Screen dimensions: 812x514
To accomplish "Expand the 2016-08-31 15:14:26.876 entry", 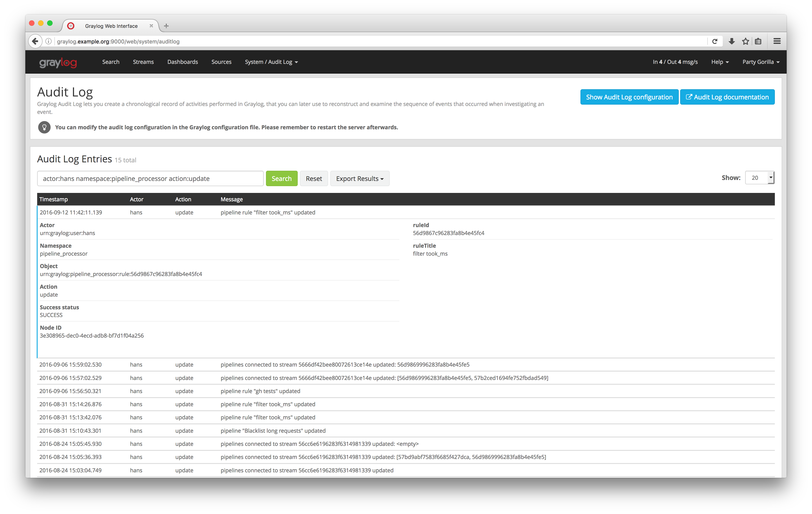I will click(x=406, y=404).
